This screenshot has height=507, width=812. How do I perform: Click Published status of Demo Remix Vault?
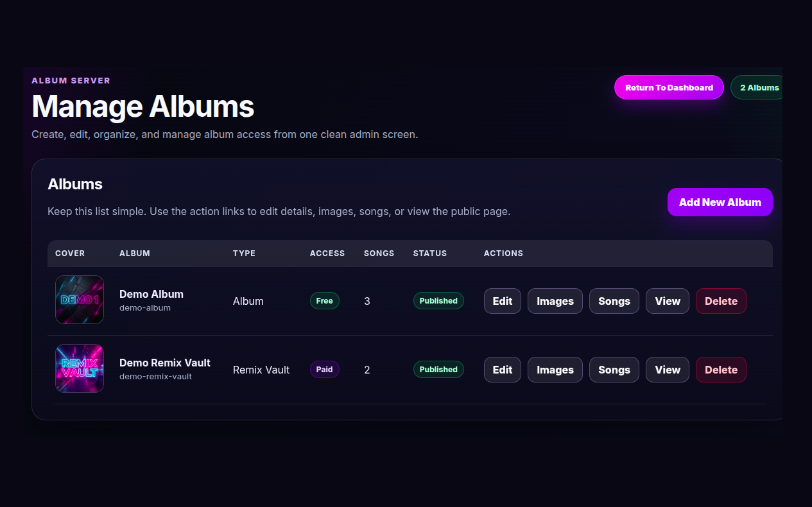[438, 370]
